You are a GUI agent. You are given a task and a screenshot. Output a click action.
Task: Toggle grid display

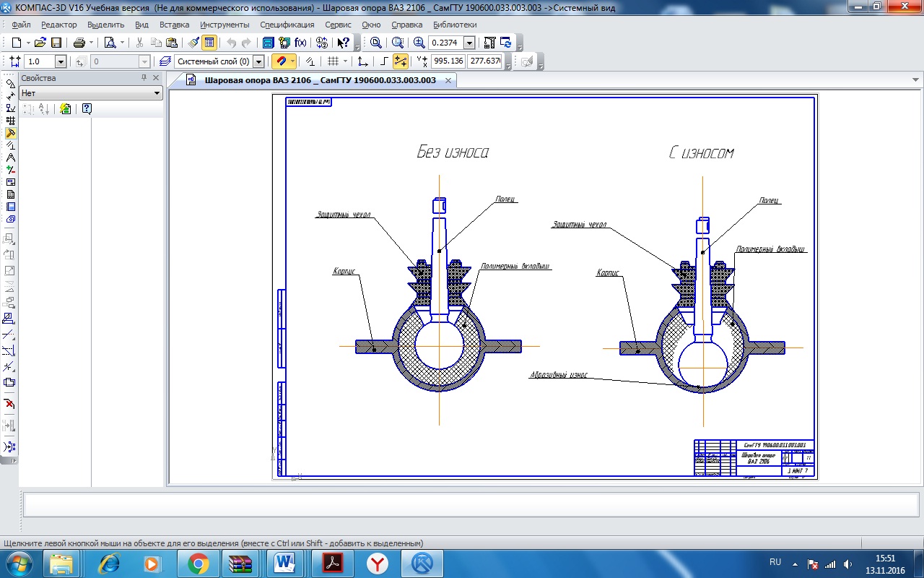coord(333,61)
